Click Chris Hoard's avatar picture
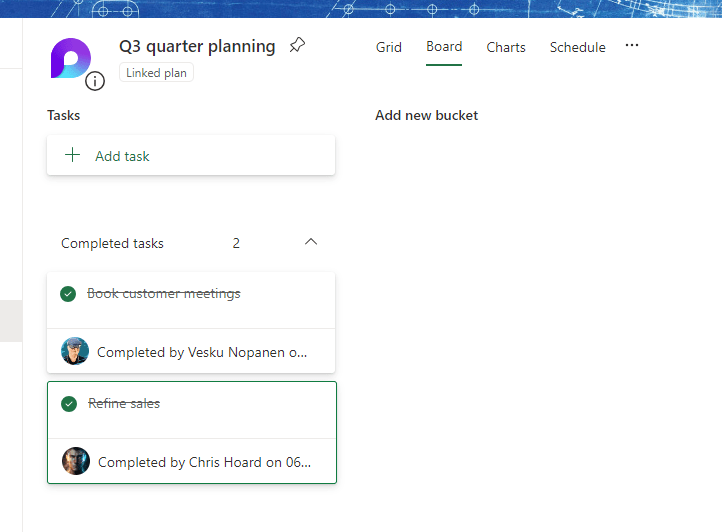The width and height of the screenshot is (722, 532). coord(76,461)
